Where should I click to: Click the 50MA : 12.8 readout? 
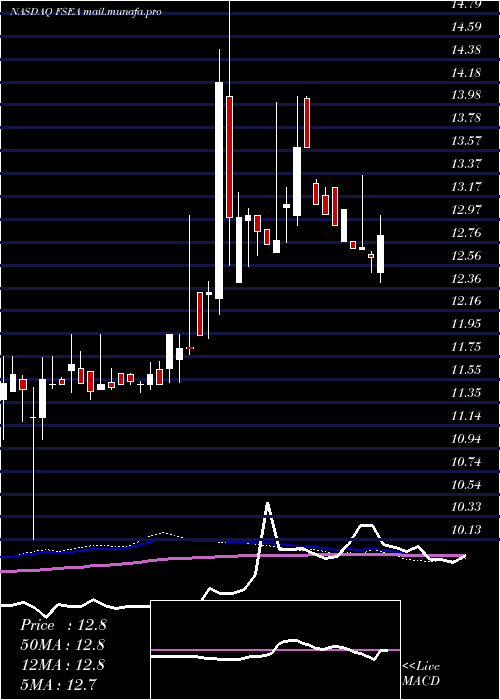pos(63,645)
